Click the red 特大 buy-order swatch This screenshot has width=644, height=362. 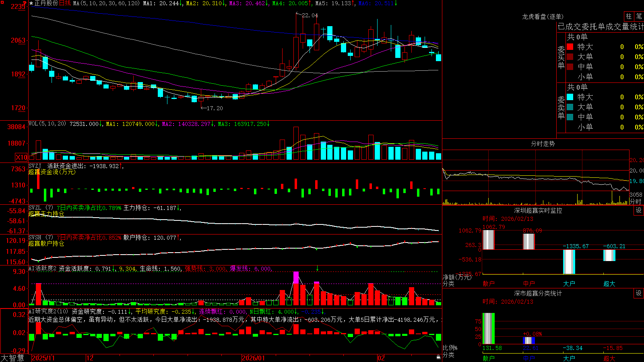coord(570,47)
